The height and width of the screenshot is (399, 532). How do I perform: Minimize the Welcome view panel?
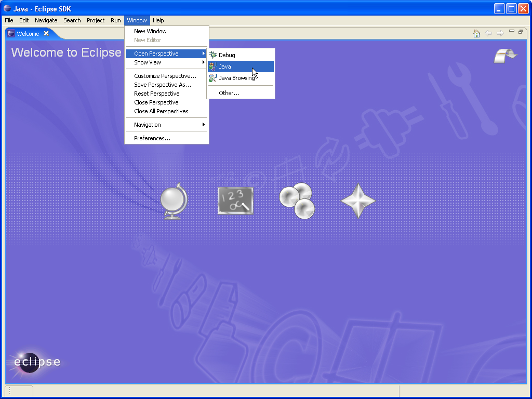click(x=512, y=32)
